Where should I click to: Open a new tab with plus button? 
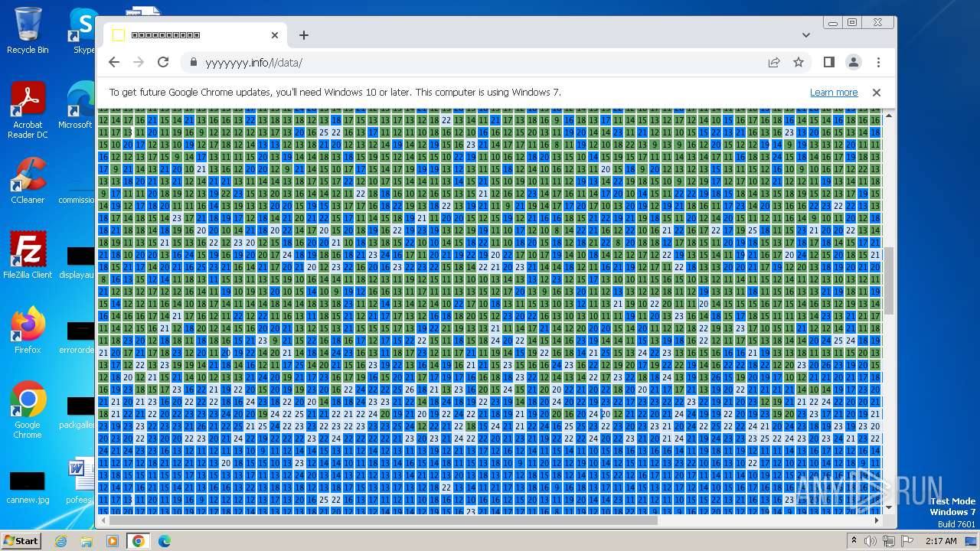click(304, 35)
